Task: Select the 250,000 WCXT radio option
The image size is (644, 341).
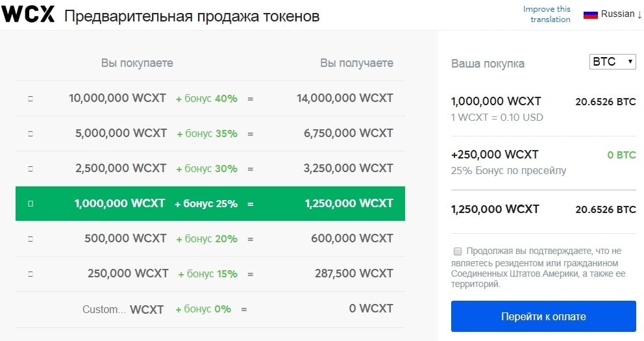Action: pyautogui.click(x=31, y=274)
